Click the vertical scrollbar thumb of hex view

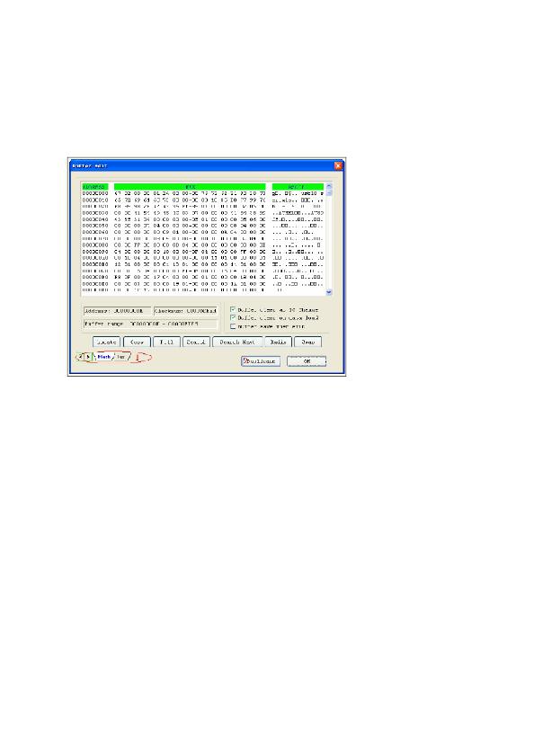pos(329,193)
